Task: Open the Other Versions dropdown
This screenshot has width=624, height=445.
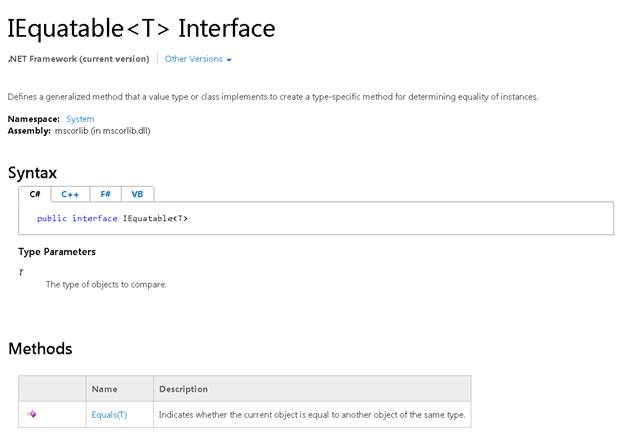Action: [194, 59]
